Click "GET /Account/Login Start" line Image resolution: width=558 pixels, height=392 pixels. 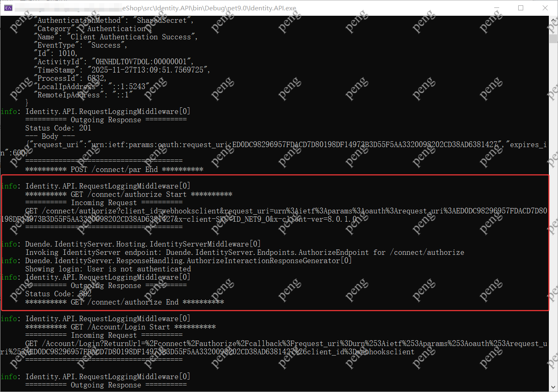pyautogui.click(x=121, y=327)
